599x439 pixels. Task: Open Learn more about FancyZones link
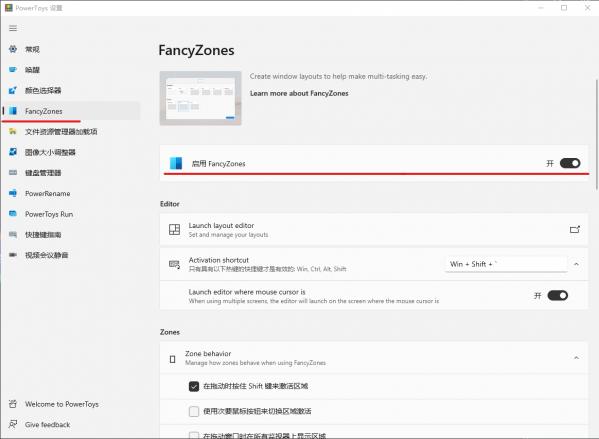pos(299,93)
